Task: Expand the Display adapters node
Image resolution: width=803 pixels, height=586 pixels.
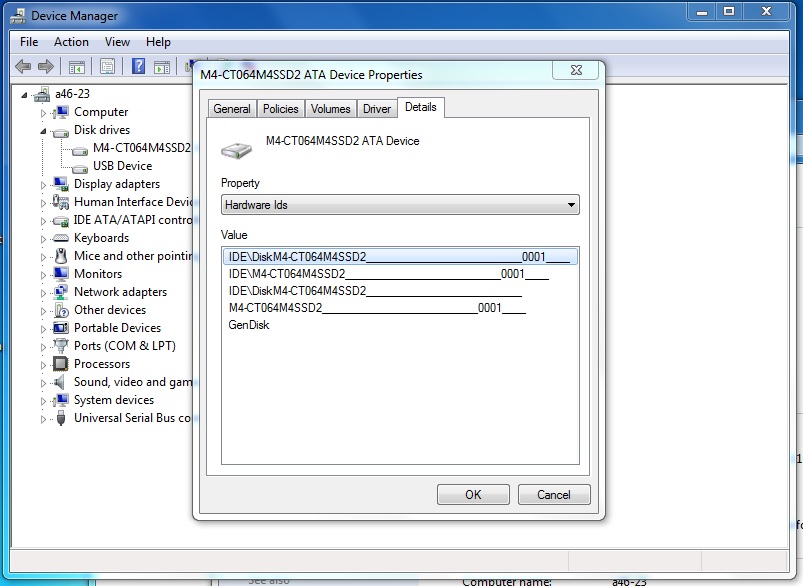Action: 43,185
